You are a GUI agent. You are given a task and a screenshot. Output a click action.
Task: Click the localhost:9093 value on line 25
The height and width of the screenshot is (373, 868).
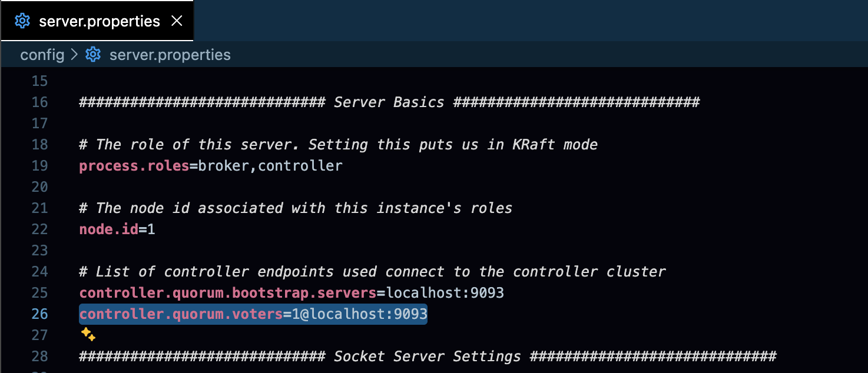[445, 293]
